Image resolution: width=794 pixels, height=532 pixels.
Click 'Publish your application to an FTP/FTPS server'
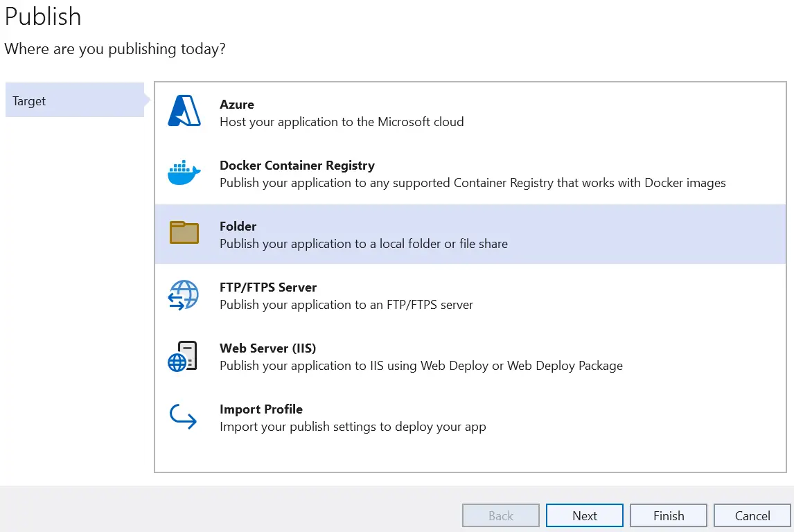coord(346,305)
